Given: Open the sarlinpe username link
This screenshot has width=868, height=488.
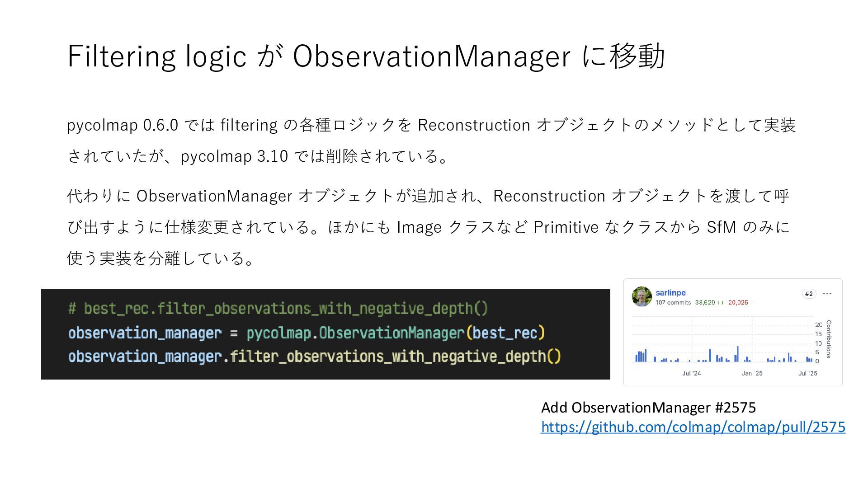Looking at the screenshot, I should point(670,293).
